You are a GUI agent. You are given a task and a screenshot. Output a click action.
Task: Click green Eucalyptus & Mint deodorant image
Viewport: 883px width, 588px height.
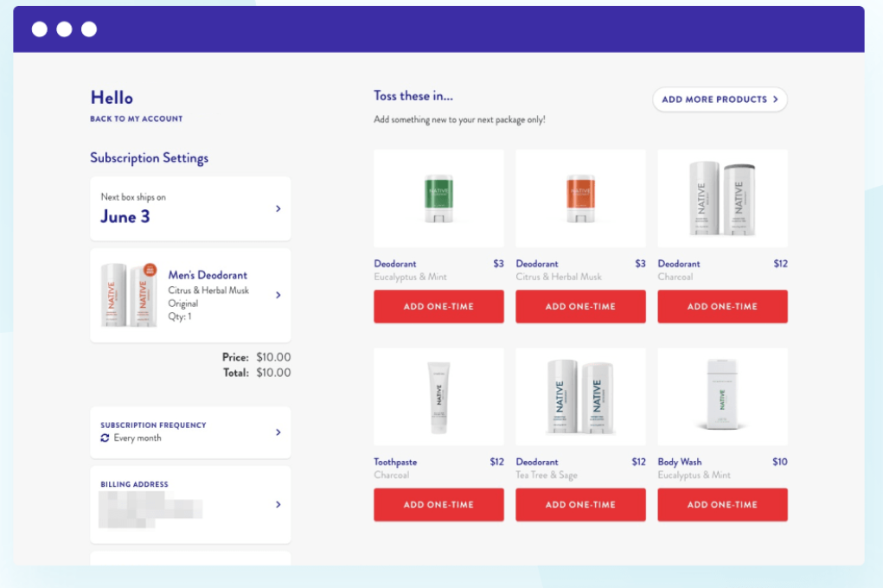[438, 198]
